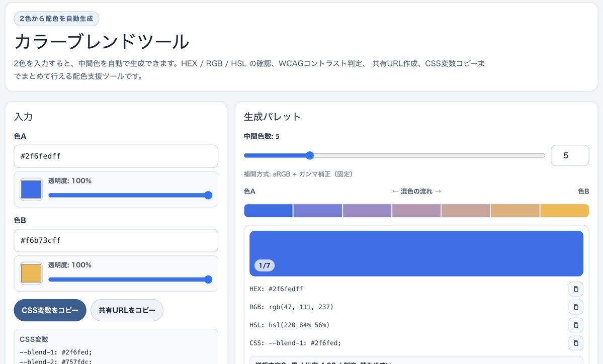This screenshot has height=364, width=603.
Task: Copy the HSL value hsl(220 84% 56%)
Action: (x=576, y=325)
